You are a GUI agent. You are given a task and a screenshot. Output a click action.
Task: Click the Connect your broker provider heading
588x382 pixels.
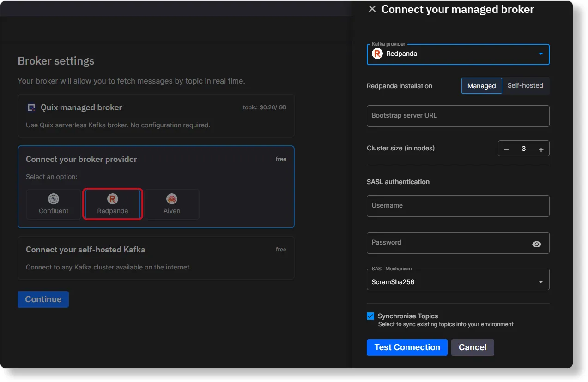[x=81, y=159]
